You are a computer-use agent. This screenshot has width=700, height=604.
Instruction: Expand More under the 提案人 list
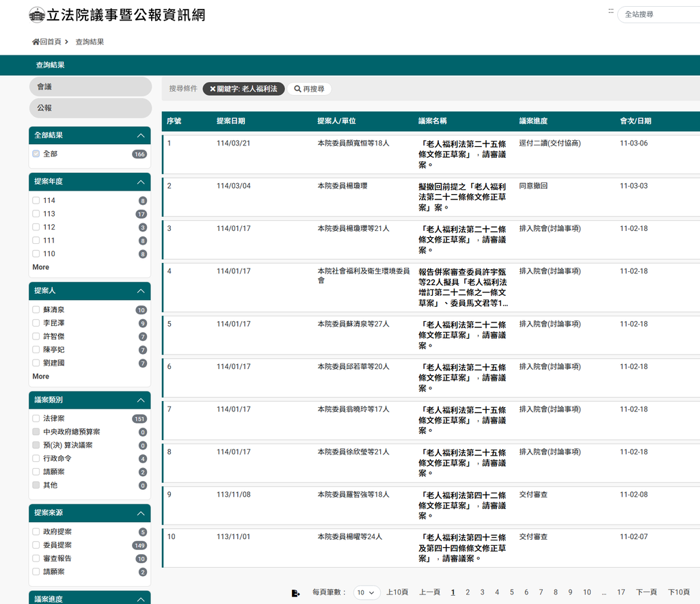40,376
